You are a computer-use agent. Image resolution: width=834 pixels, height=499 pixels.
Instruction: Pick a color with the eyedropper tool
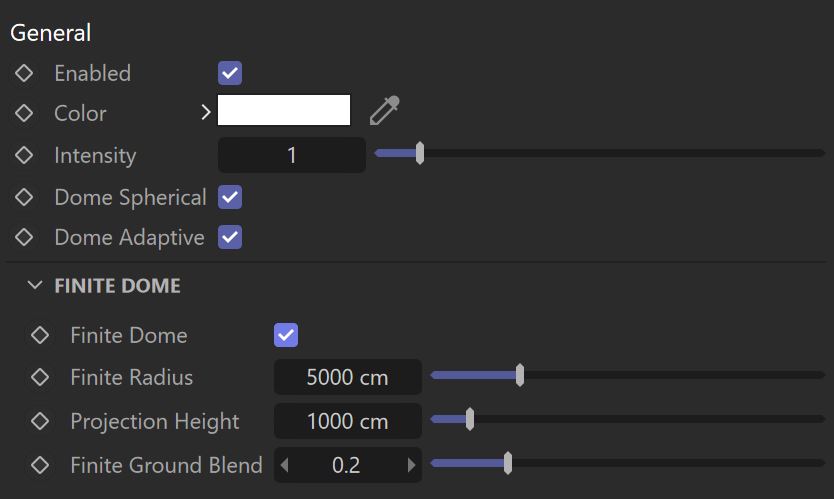[x=385, y=111]
